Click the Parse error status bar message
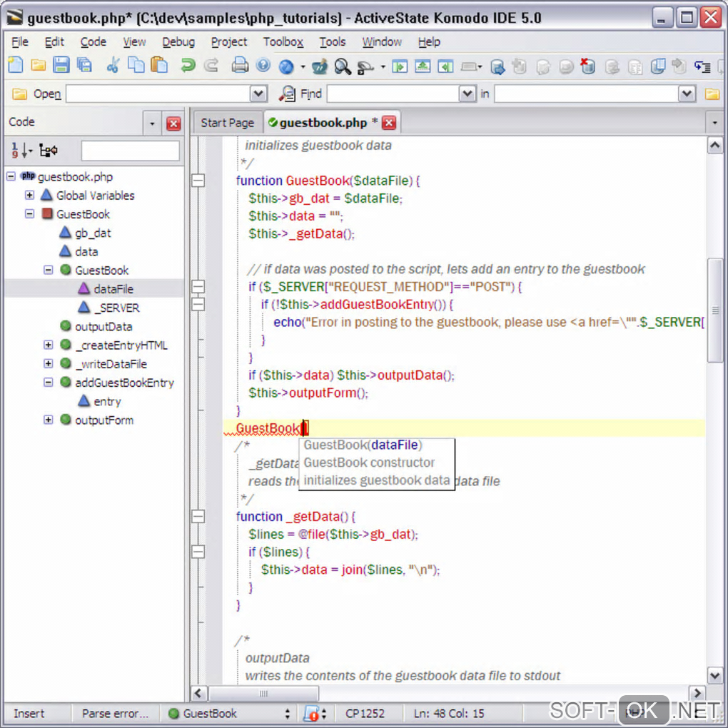Viewport: 728px width, 728px height. point(115,713)
